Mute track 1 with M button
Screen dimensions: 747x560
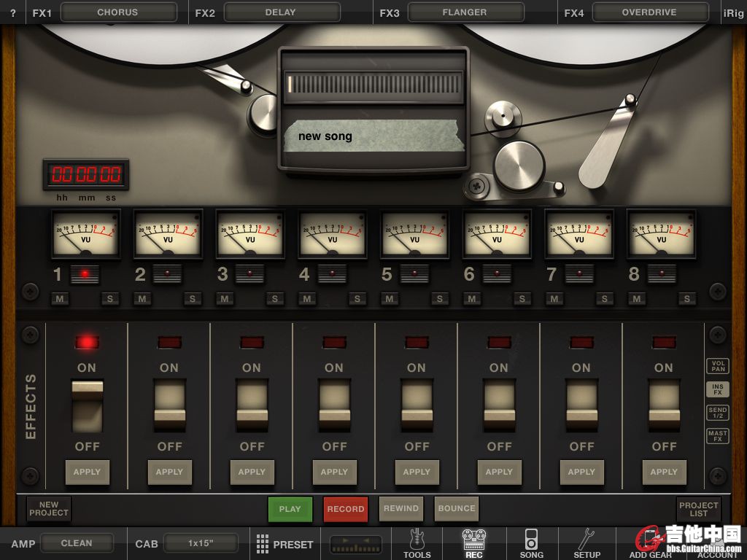(x=60, y=299)
